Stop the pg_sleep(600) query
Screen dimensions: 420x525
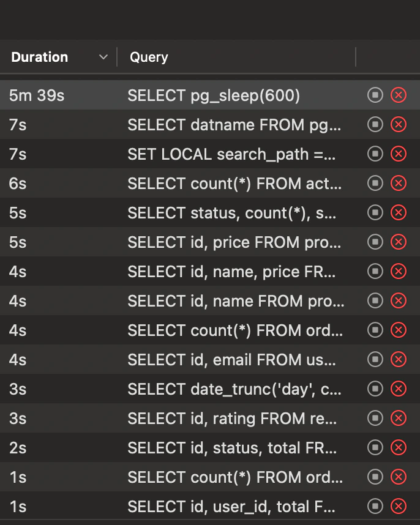[x=375, y=95]
